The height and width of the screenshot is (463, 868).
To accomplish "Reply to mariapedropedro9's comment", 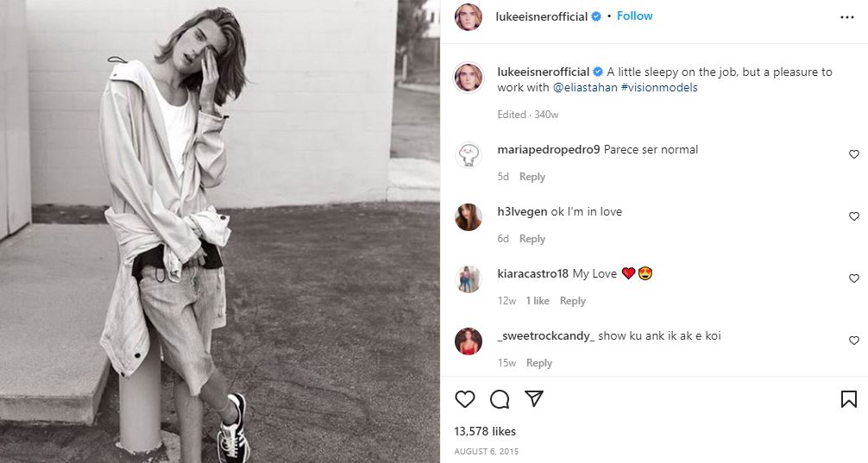I will tap(532, 177).
